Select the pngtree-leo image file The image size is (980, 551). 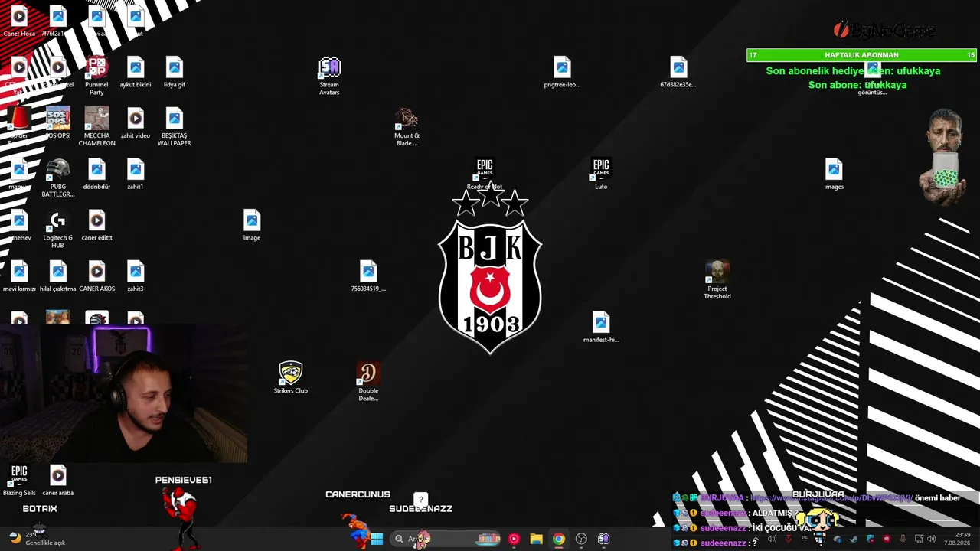tap(562, 73)
